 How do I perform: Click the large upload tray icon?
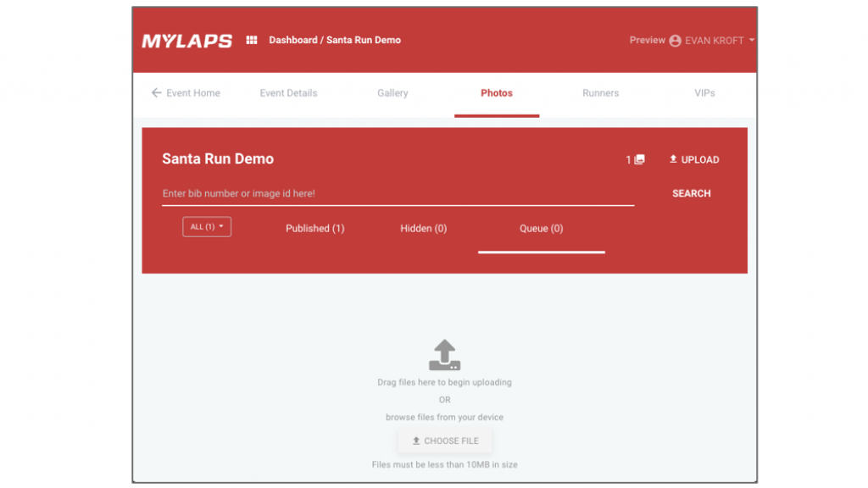point(444,355)
